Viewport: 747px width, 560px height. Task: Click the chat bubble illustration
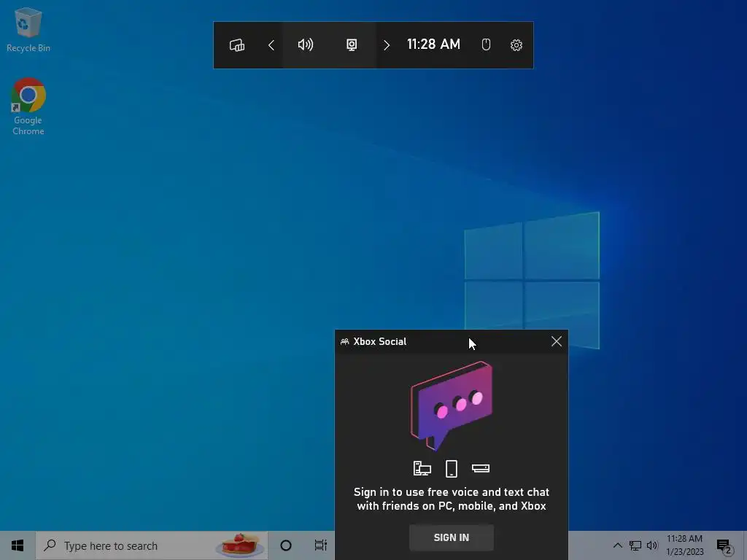(x=452, y=405)
